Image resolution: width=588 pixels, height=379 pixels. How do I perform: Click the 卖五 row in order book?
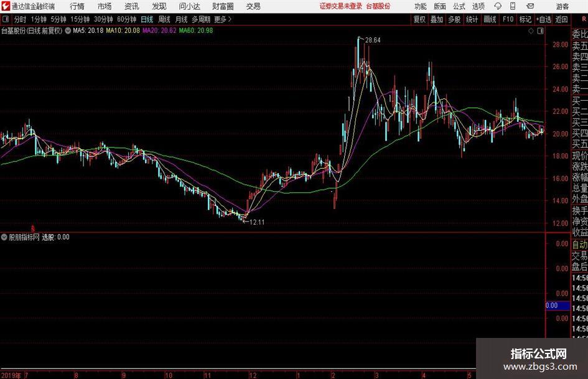580,46
